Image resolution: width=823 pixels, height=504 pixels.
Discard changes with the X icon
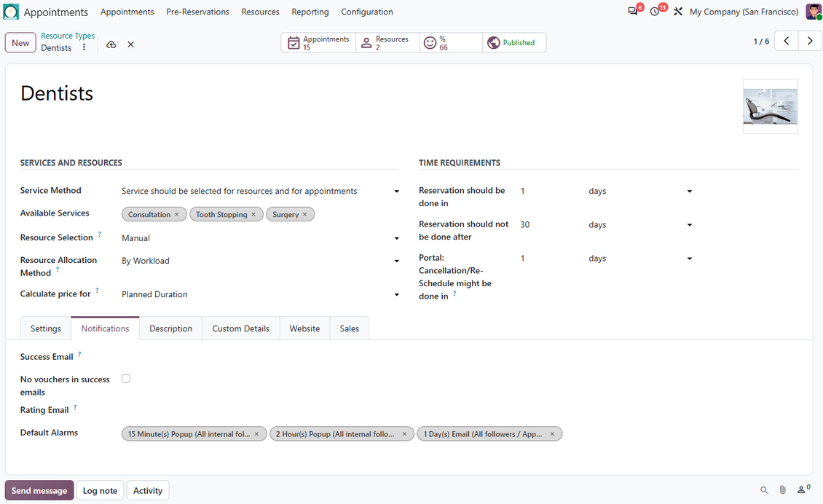tap(130, 44)
